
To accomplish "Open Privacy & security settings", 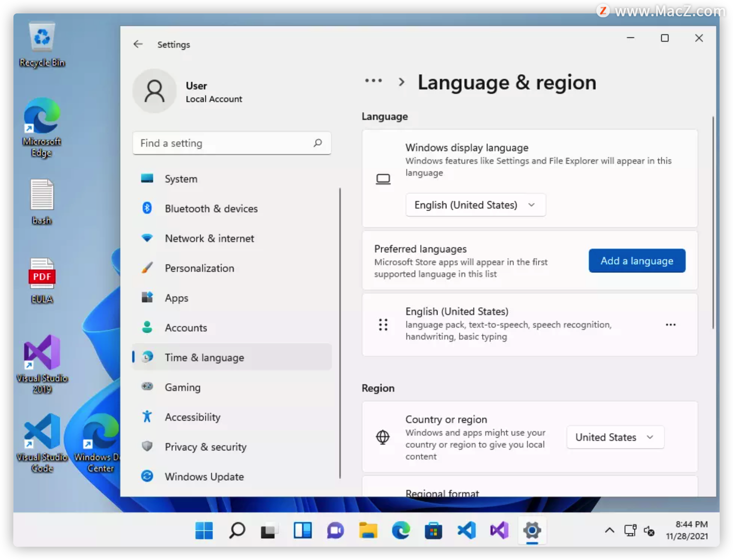I will point(232,447).
